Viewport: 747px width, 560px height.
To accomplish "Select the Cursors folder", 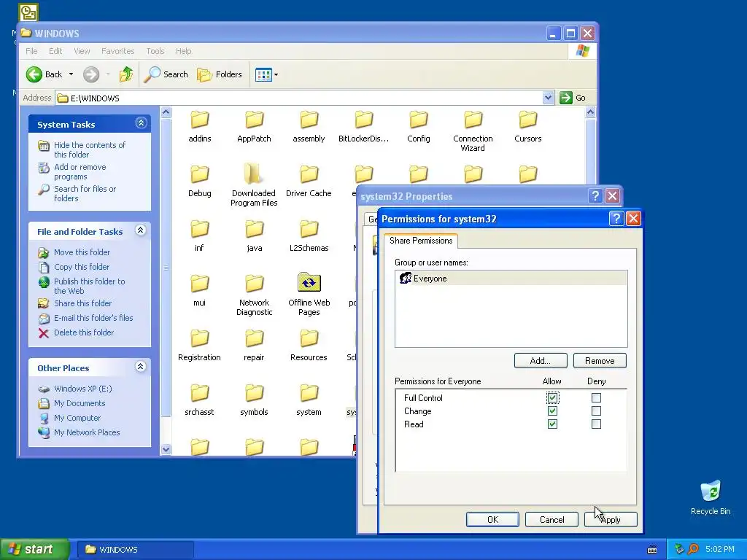I will pos(528,127).
